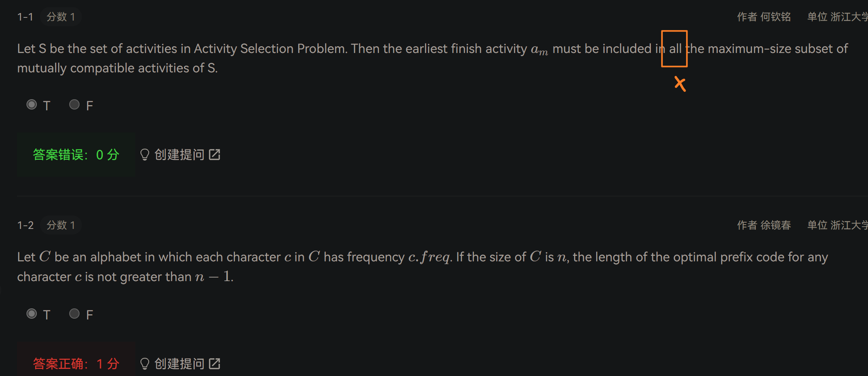Select the T radio button for question 1-1
868x376 pixels.
[x=32, y=105]
